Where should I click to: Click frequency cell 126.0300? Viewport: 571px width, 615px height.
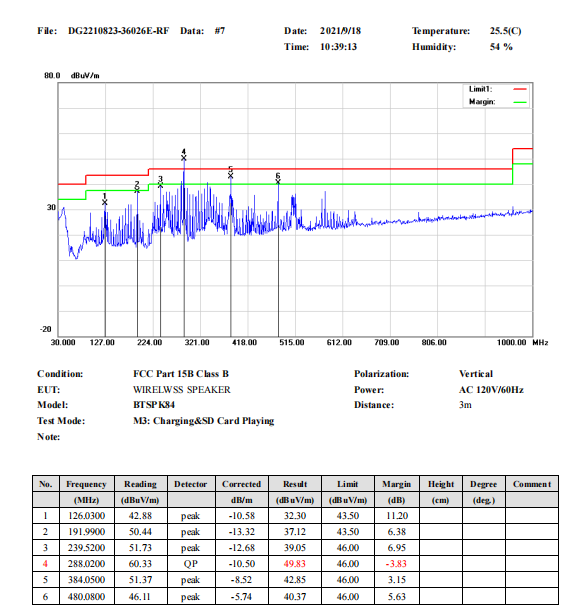(86, 516)
